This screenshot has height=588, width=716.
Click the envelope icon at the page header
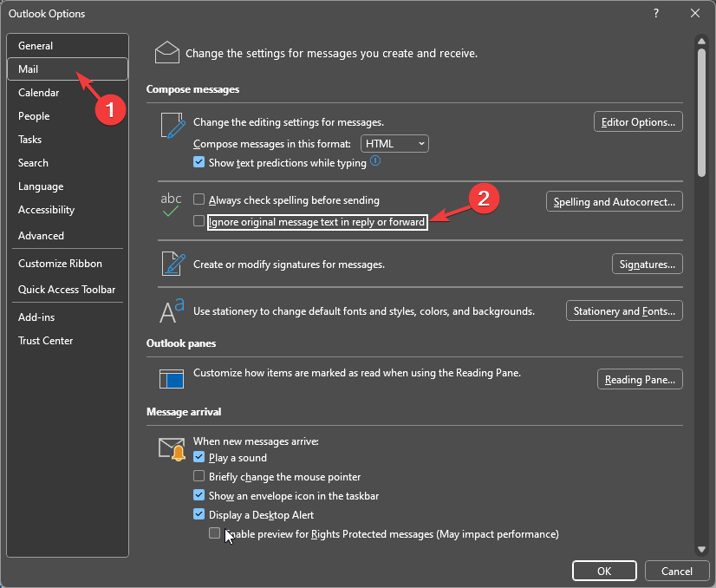pos(167,53)
